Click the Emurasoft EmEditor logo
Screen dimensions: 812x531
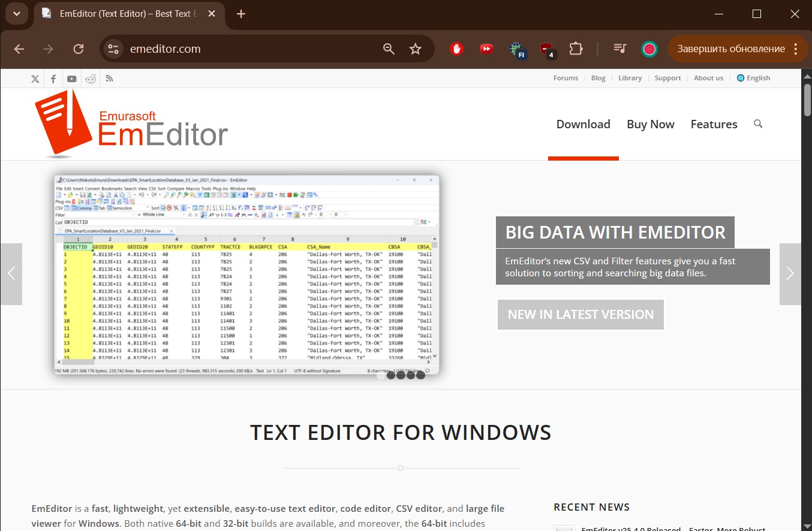[x=131, y=123]
